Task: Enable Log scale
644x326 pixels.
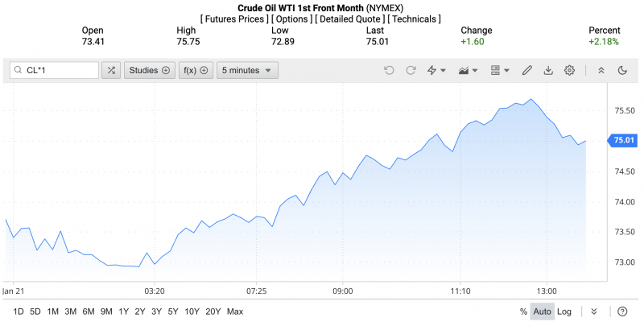Action: click(x=564, y=312)
